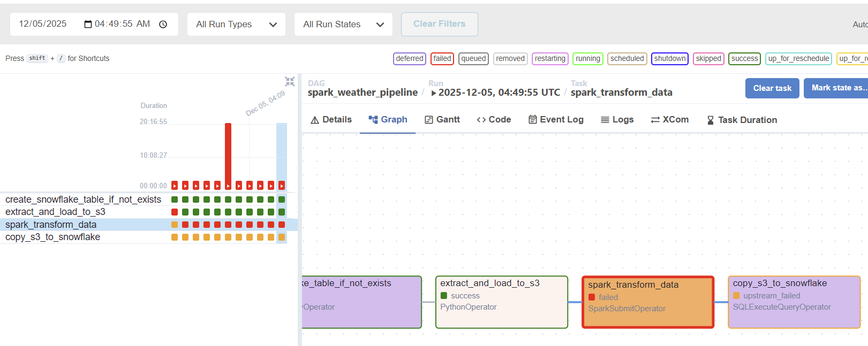Switch to the Logs tab
The width and height of the screenshot is (868, 346).
(617, 120)
